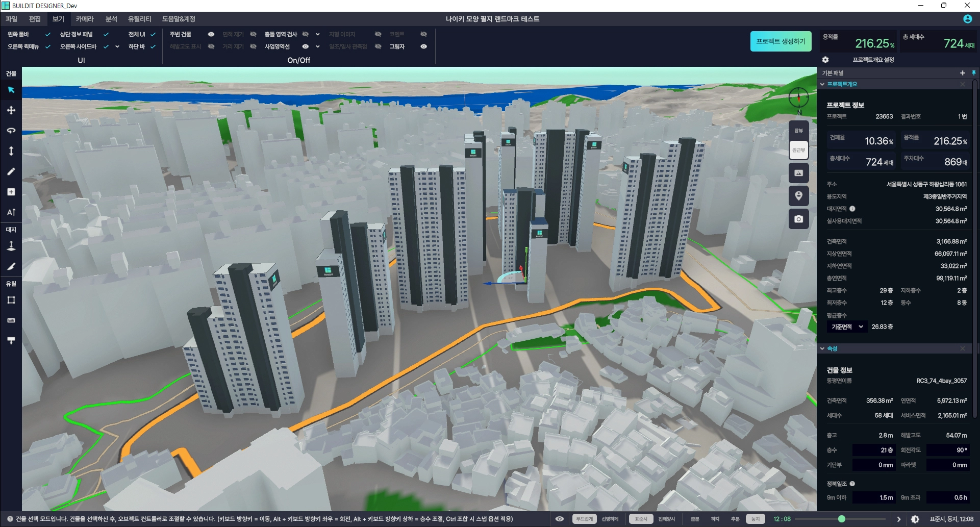Click the brightness icon in bottom bar
The image size is (980, 527).
(x=915, y=519)
